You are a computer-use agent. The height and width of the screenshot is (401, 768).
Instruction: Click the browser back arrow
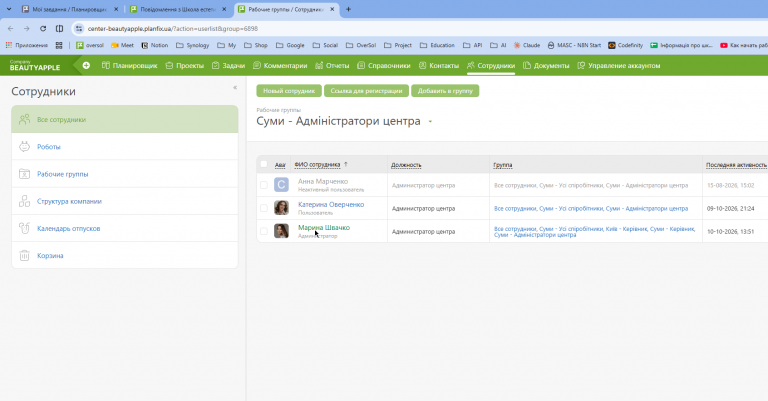(x=11, y=28)
